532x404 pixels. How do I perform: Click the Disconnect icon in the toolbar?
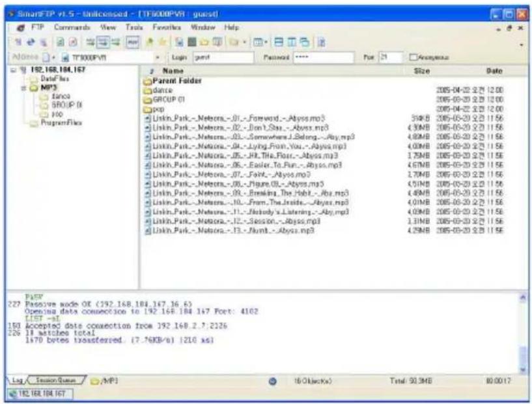(x=44, y=42)
